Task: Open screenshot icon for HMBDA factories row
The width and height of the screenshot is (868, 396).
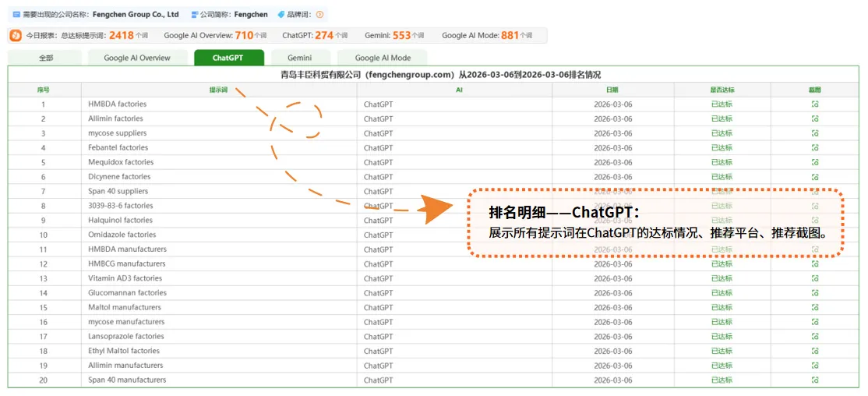Action: tap(815, 104)
